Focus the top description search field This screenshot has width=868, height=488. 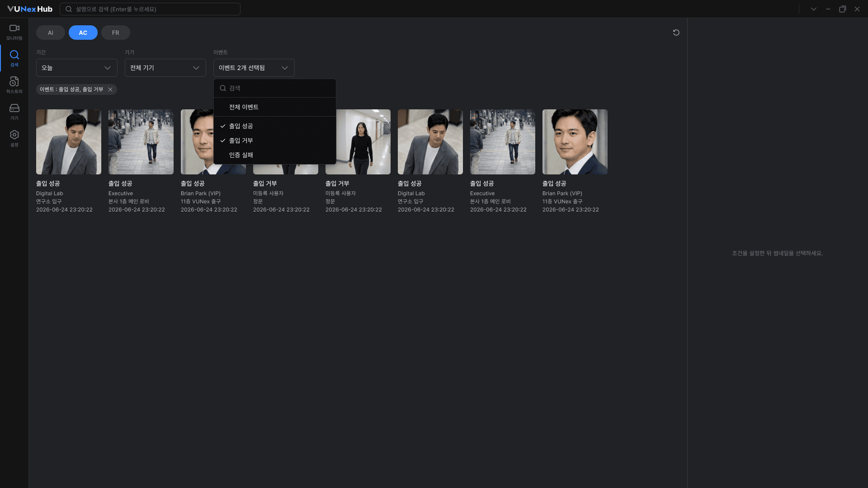pos(150,9)
